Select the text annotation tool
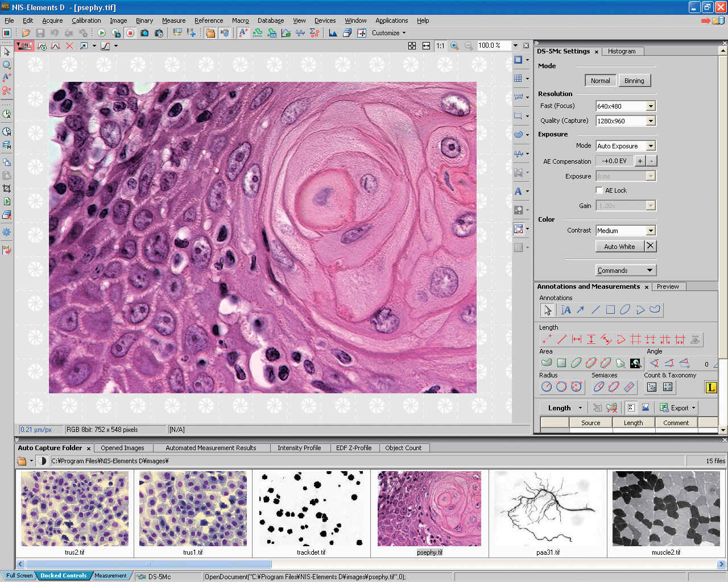The height and width of the screenshot is (582, 728). (565, 310)
